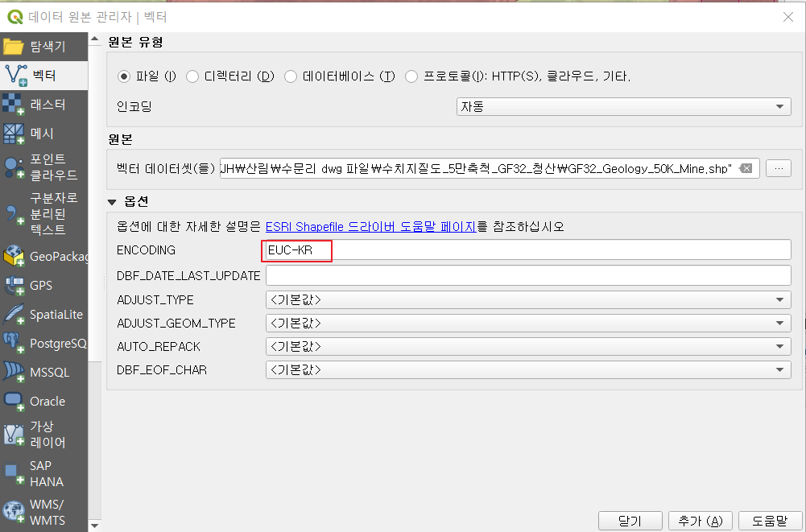Click the ENCODING field containing EUC-KR
Viewport: 806px width, 532px height.
528,250
